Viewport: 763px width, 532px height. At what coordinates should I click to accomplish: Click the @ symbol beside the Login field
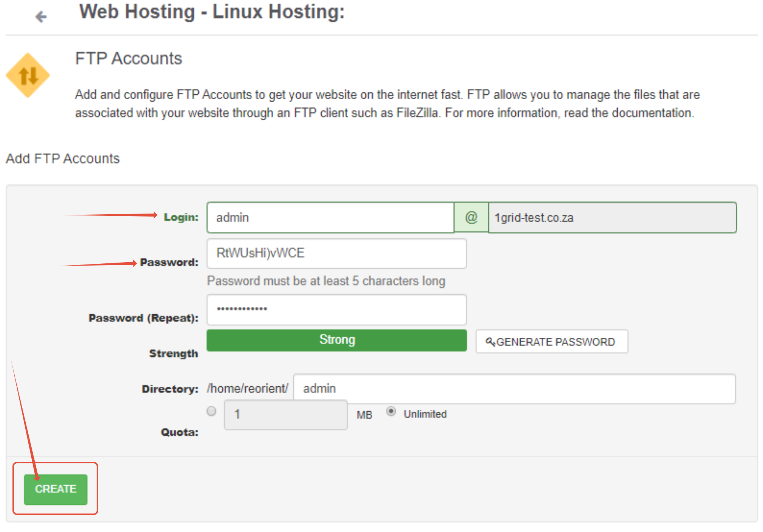coord(471,218)
